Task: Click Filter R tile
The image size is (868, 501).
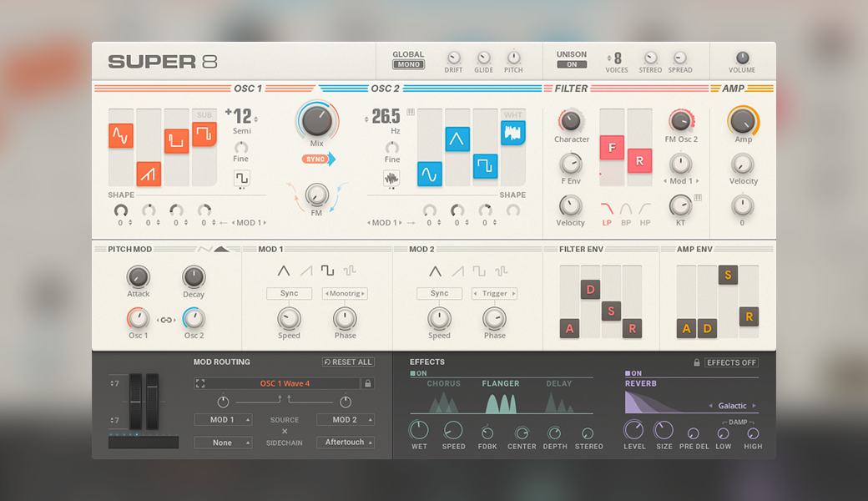Action: [x=639, y=160]
